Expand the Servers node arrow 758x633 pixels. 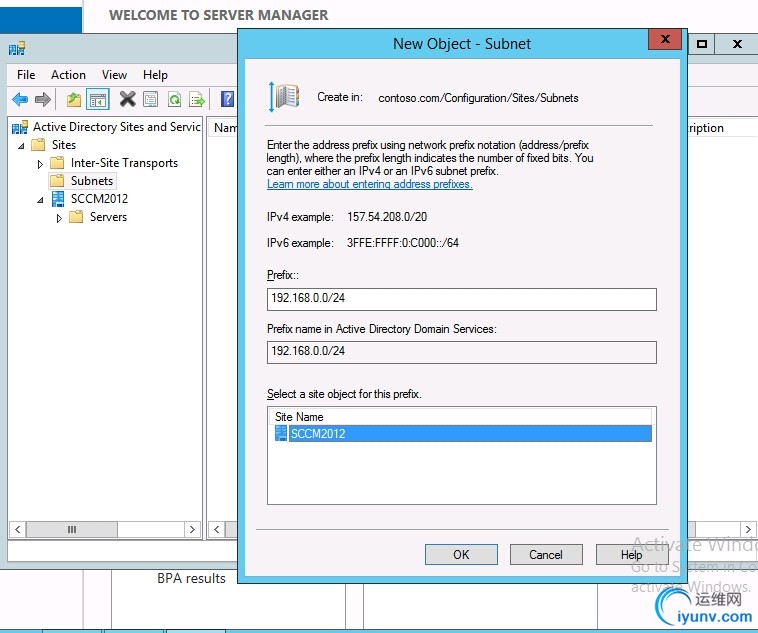click(x=59, y=218)
